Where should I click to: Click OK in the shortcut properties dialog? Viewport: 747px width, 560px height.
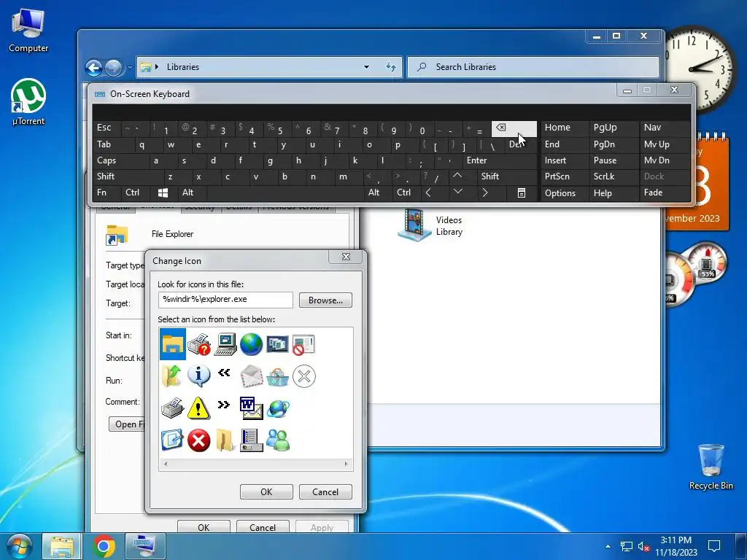coord(204,527)
